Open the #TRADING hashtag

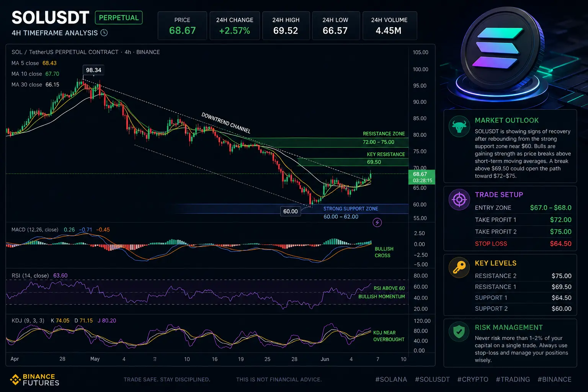[513, 379]
